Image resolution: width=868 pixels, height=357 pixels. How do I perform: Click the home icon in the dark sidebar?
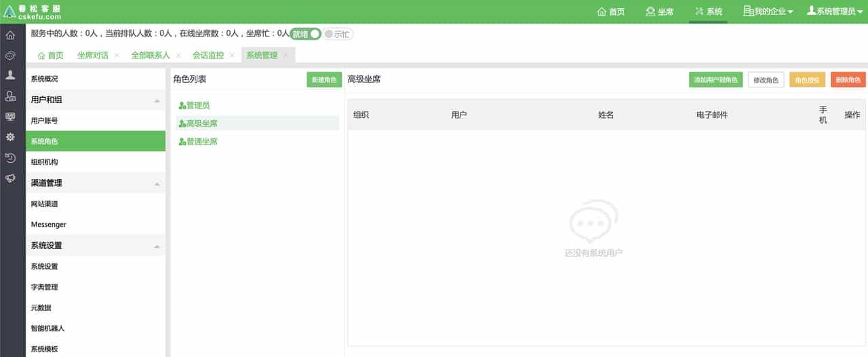click(x=10, y=35)
